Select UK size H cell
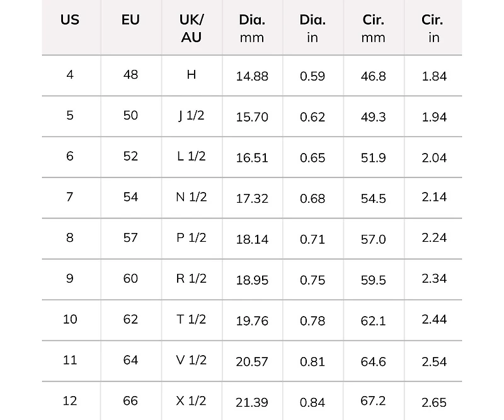 coord(192,75)
